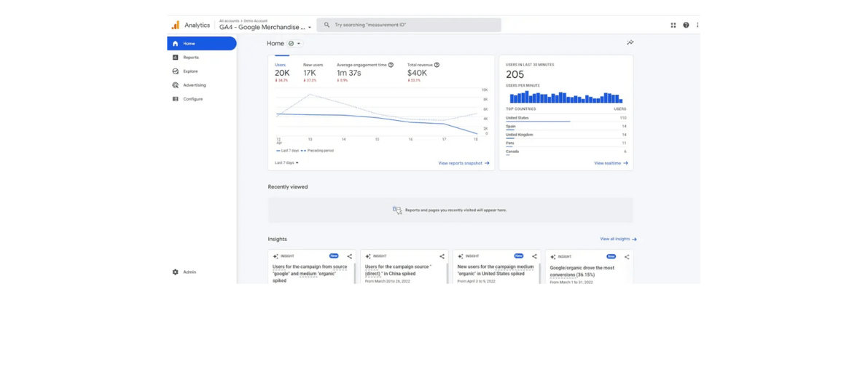The image size is (868, 367).
Task: Open the three-dot more options menu
Action: pyautogui.click(x=697, y=25)
